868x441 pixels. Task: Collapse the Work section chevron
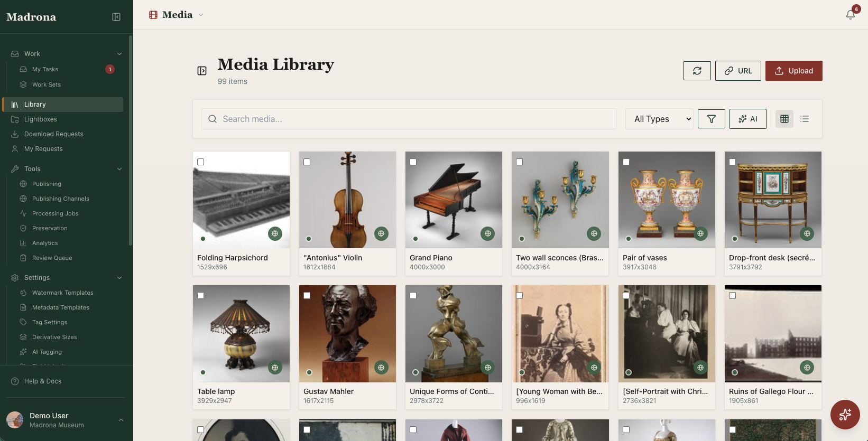119,54
